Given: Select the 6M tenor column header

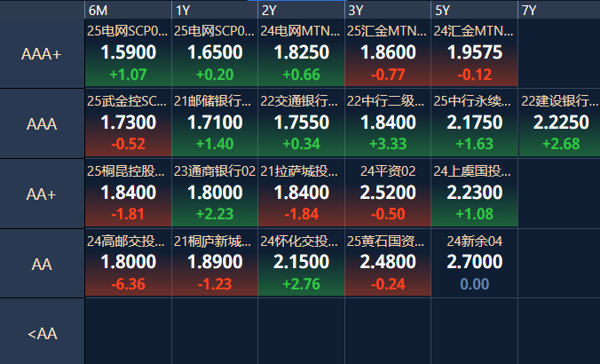Looking at the screenshot, I should (x=128, y=10).
